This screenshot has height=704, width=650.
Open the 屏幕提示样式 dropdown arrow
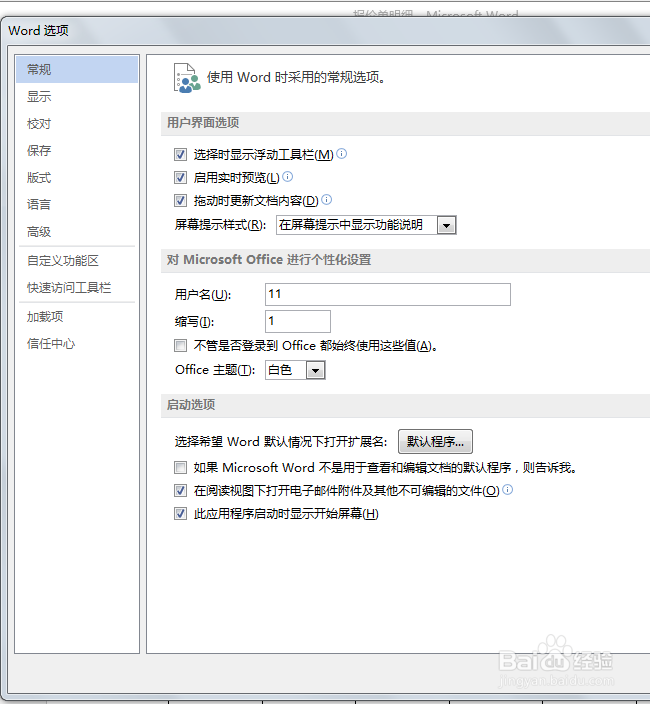tap(446, 225)
